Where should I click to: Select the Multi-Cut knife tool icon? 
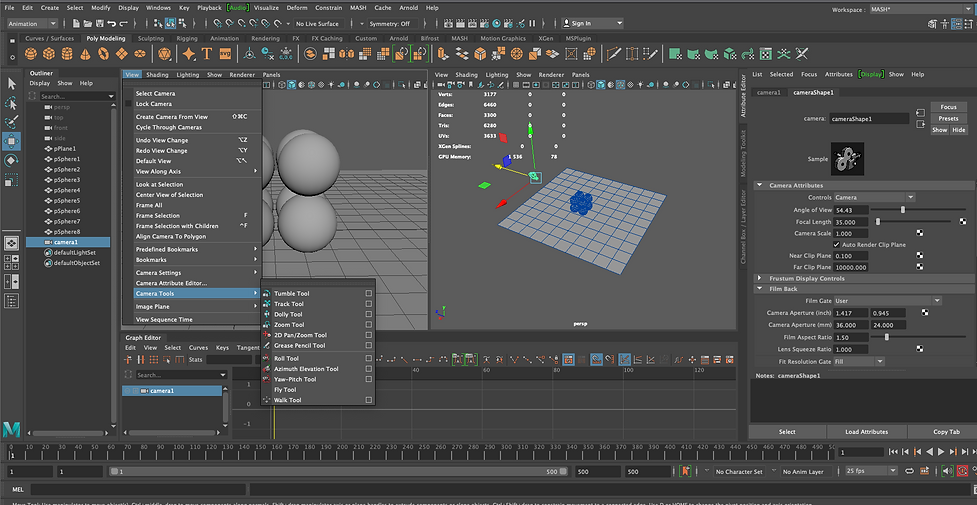[x=614, y=54]
